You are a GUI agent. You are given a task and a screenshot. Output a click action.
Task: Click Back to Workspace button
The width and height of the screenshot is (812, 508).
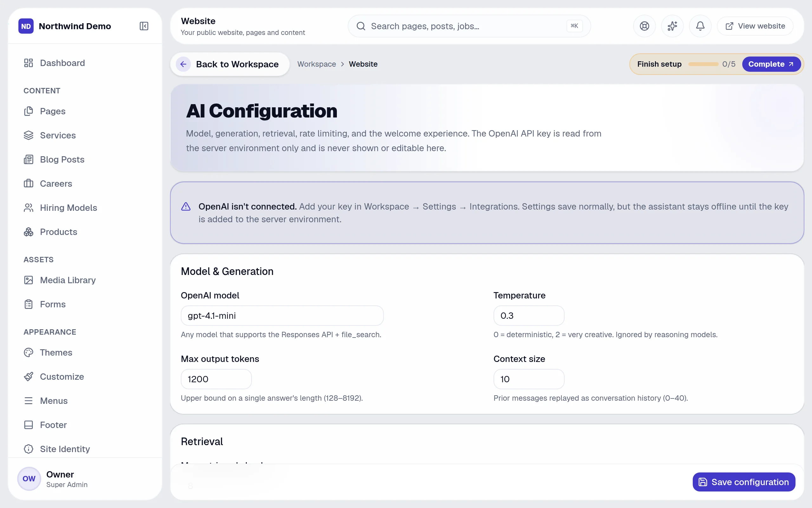pyautogui.click(x=230, y=64)
